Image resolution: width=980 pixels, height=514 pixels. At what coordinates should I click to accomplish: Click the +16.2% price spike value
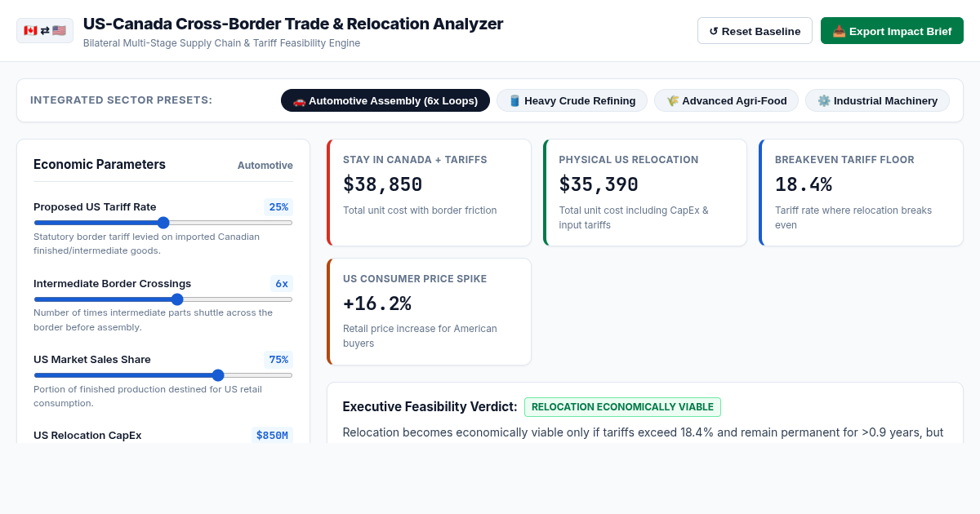click(377, 304)
